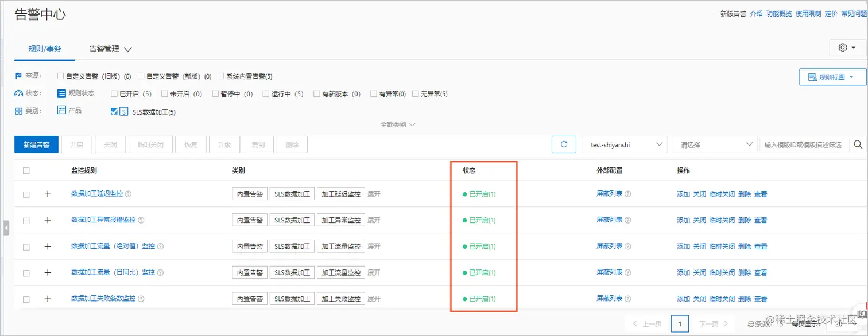Click 删除 in the 数据加工流量(绝对值)监控 row
868x336 pixels.
744,247
